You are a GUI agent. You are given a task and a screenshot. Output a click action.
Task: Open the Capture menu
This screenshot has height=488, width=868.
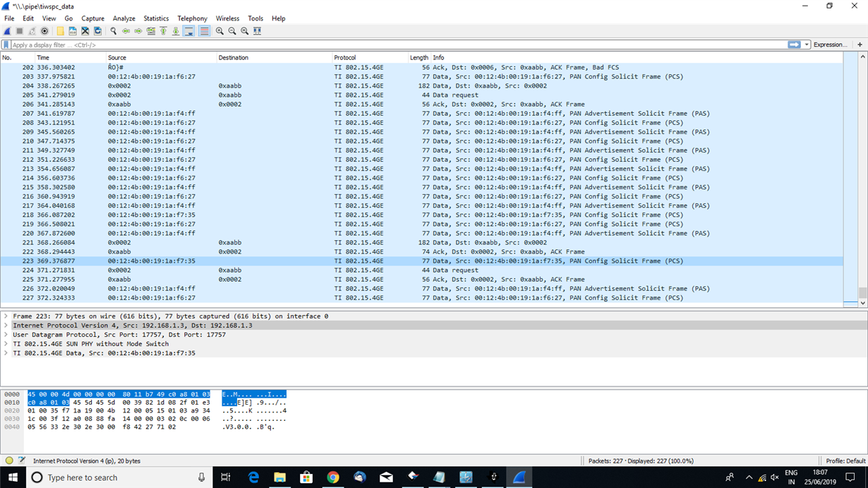[92, 18]
